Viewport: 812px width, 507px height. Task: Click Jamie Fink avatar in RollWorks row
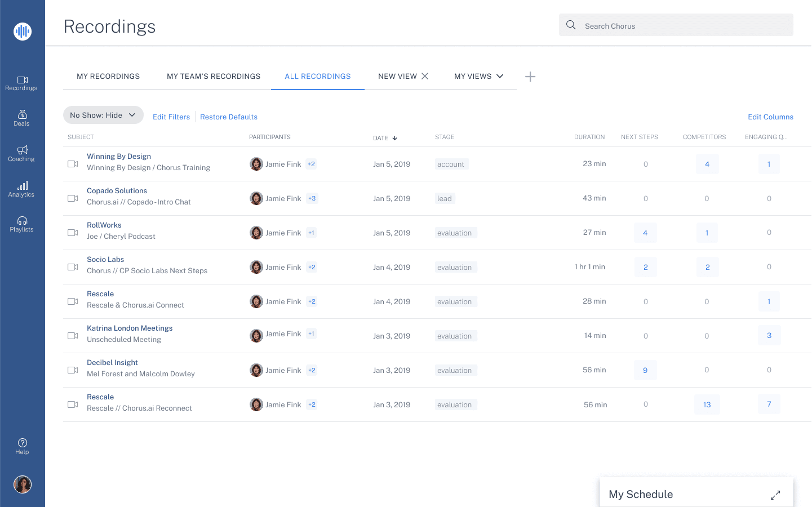coord(256,233)
